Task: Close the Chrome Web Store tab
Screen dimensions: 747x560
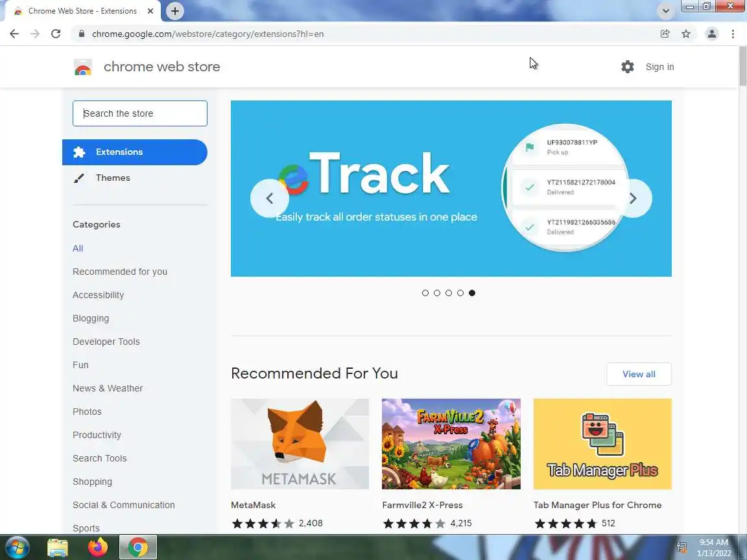Action: click(150, 11)
